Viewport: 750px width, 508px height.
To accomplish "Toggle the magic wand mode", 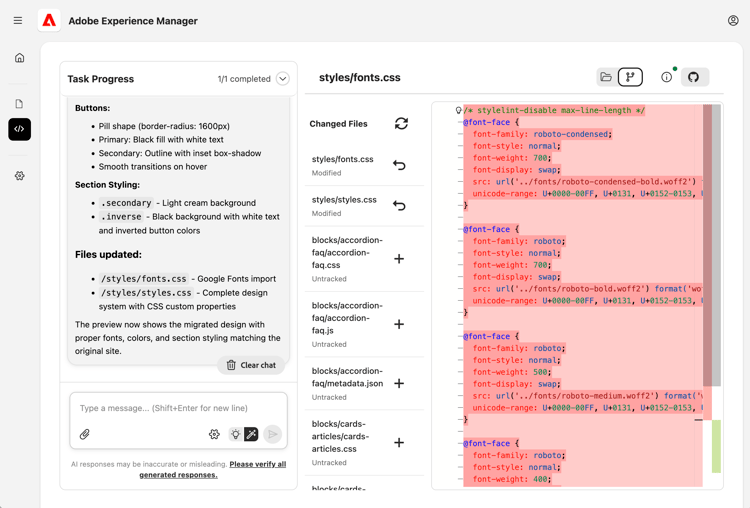I will pos(251,434).
